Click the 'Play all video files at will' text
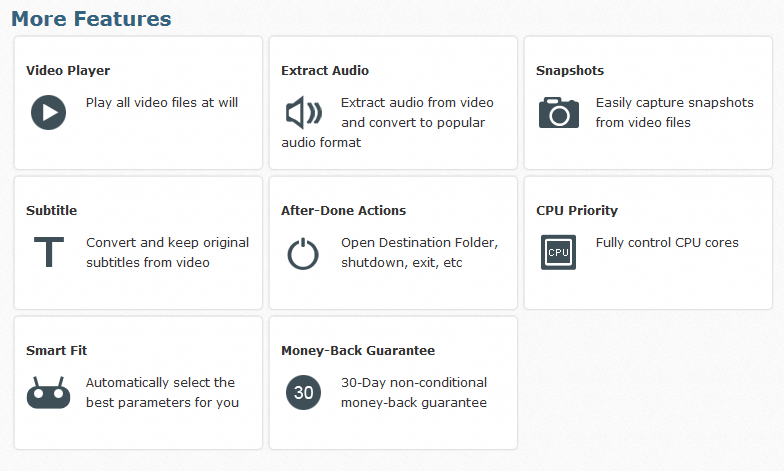Screen dimensions: 784x471 click(162, 102)
